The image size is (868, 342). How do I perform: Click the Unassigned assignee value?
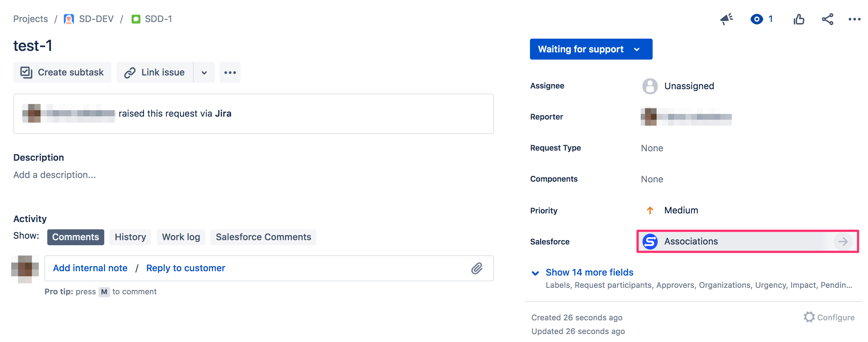[x=689, y=86]
